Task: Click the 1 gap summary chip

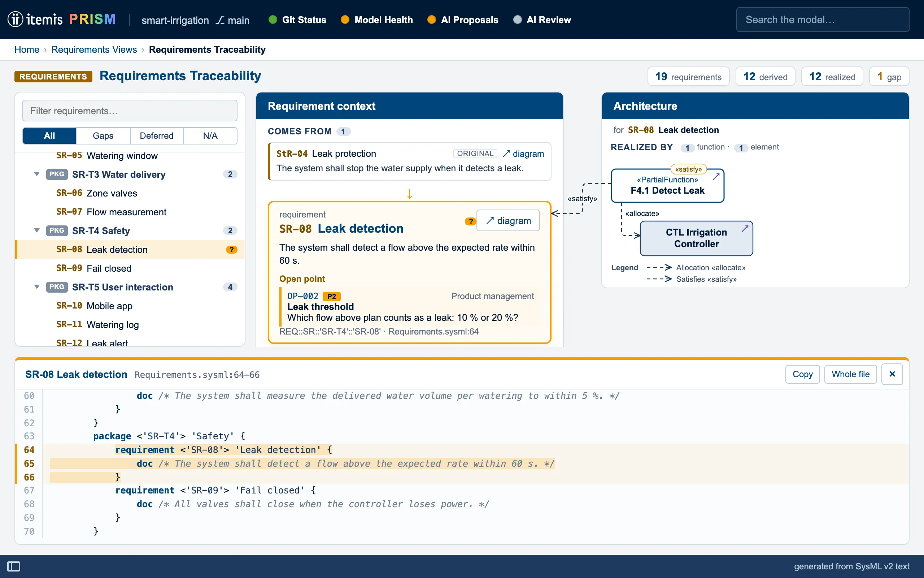Action: point(889,77)
